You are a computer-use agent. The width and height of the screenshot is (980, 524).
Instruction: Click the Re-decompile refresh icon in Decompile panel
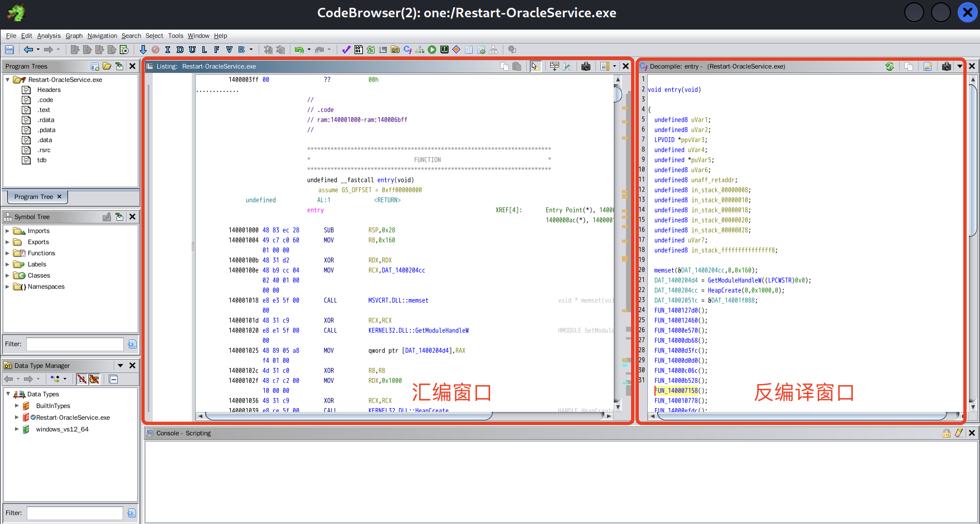[x=890, y=66]
